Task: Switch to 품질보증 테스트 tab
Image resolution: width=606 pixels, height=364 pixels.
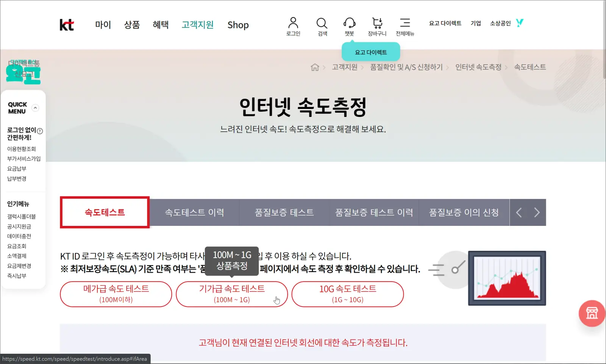Action: (x=284, y=213)
